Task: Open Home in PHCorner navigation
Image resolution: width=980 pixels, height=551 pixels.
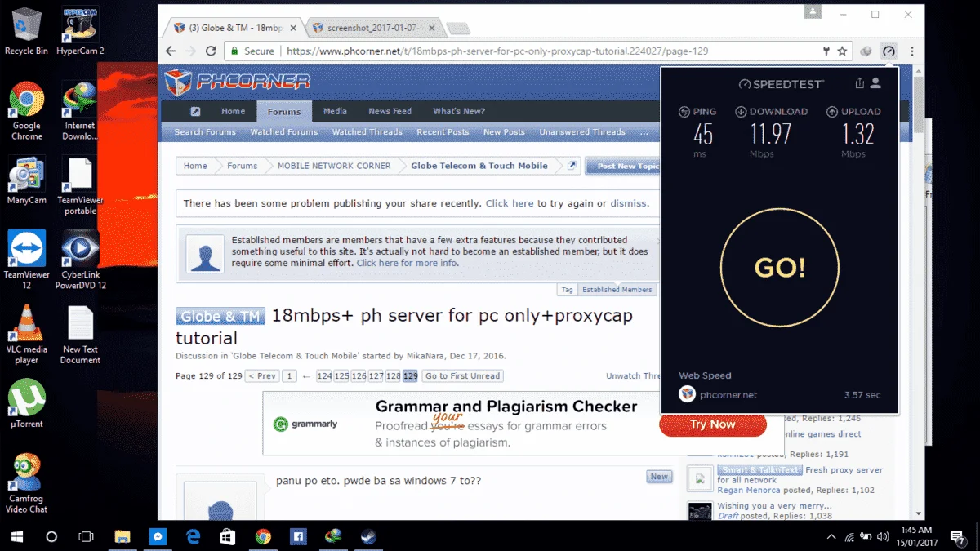Action: click(233, 112)
